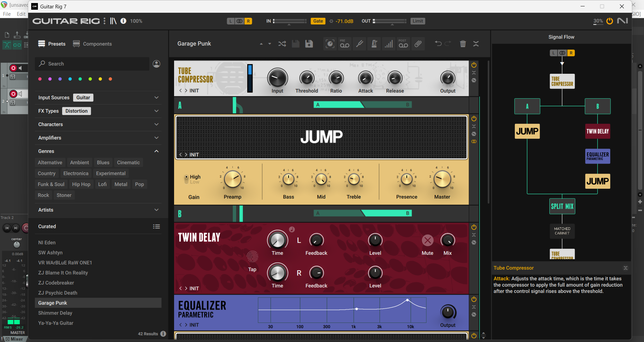
Task: Open the Post tape deck tool
Action: pyautogui.click(x=403, y=44)
